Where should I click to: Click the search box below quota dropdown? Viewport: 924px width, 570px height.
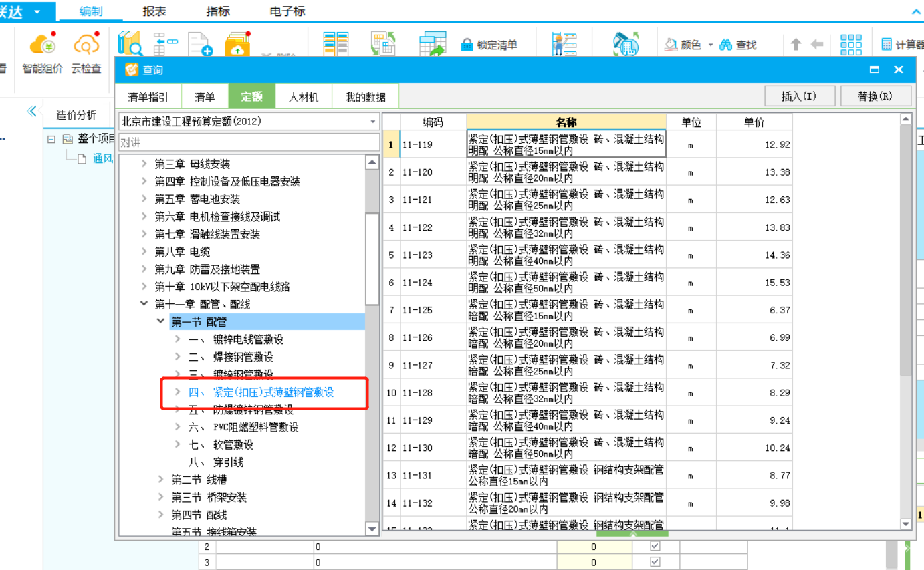click(249, 142)
